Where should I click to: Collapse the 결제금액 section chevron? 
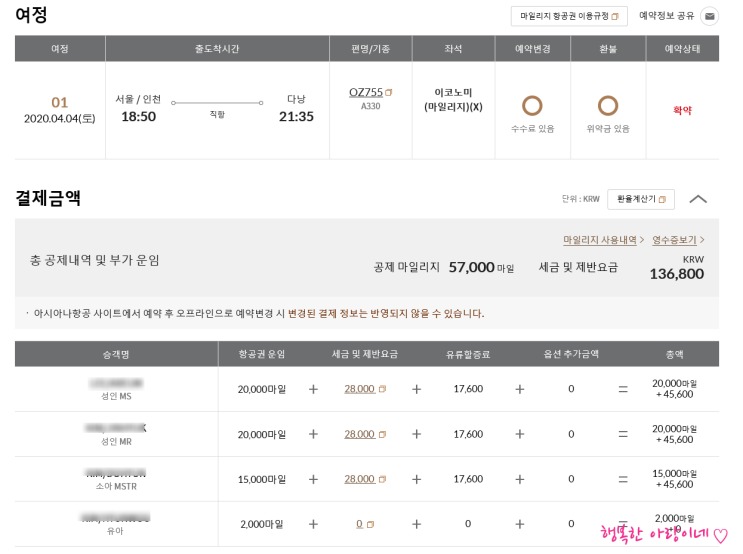coord(698,199)
